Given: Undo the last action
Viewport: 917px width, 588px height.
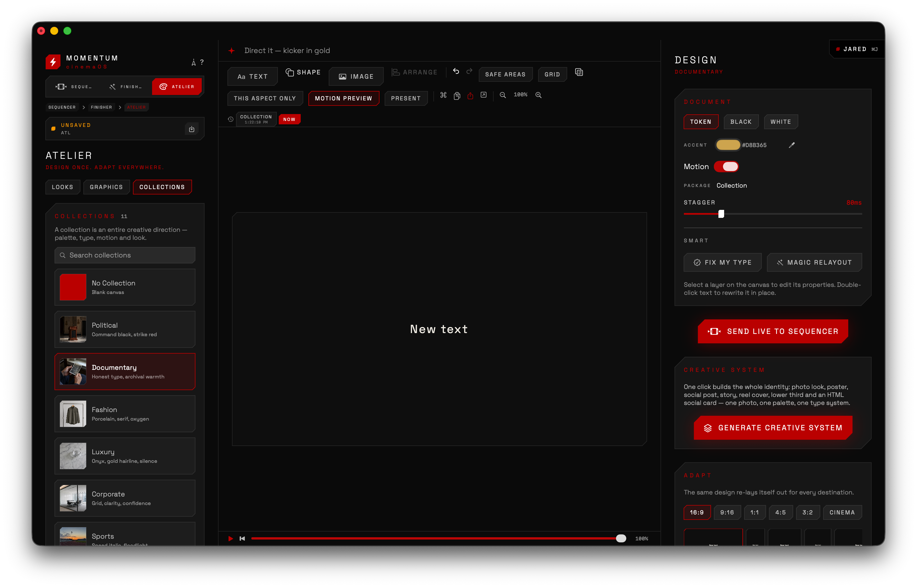Looking at the screenshot, I should pos(456,71).
